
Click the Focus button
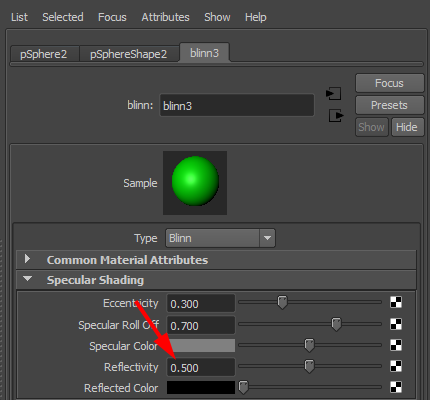click(x=389, y=83)
